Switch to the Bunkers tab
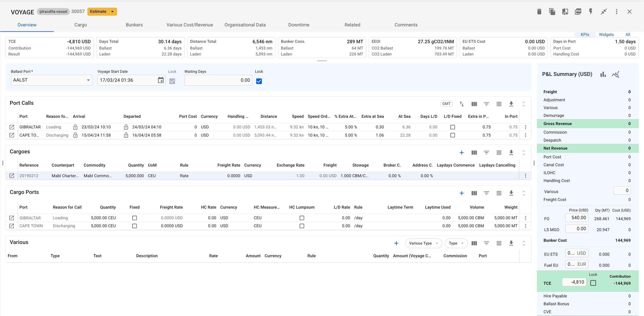 point(134,25)
